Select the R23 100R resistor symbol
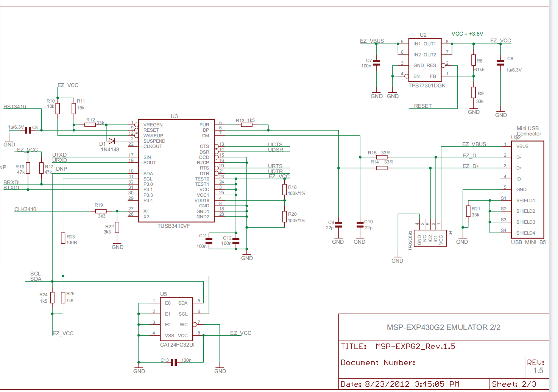The width and height of the screenshot is (558, 392). click(63, 238)
